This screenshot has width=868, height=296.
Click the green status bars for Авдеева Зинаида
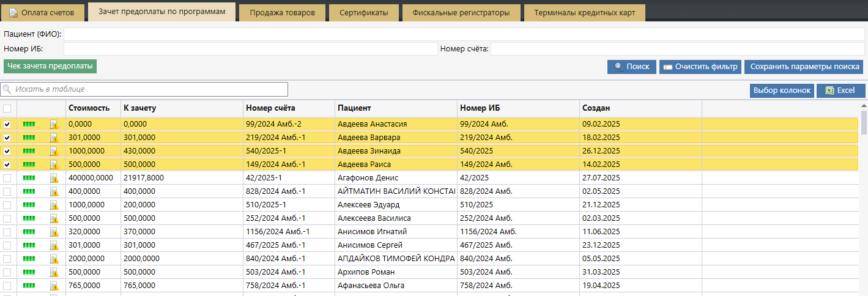coord(29,151)
